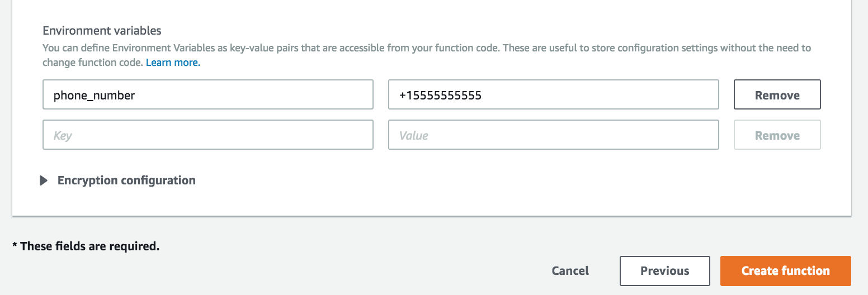
Task: Expand the Encryption configuration triangle arrow
Action: click(44, 180)
